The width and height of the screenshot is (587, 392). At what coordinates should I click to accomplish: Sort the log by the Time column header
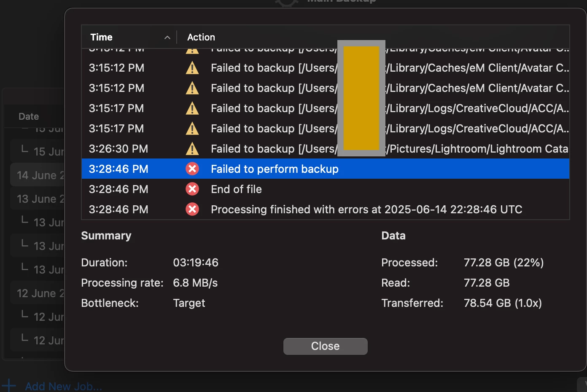(129, 37)
